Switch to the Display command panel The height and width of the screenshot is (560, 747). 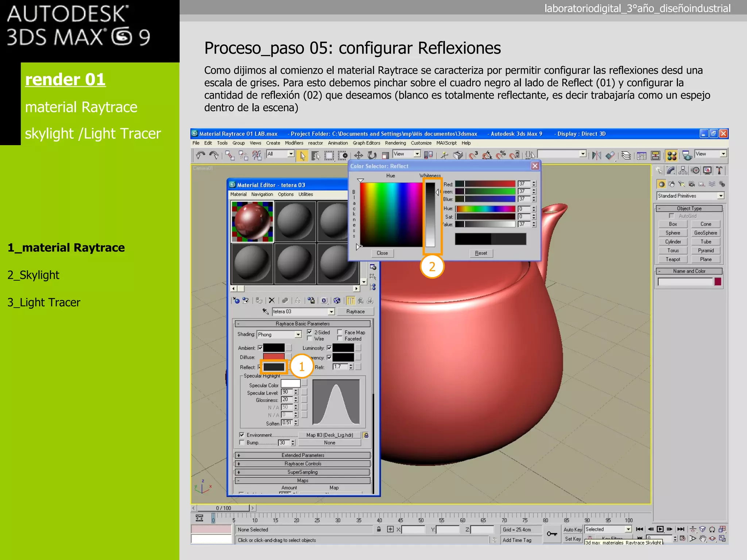[x=707, y=170]
